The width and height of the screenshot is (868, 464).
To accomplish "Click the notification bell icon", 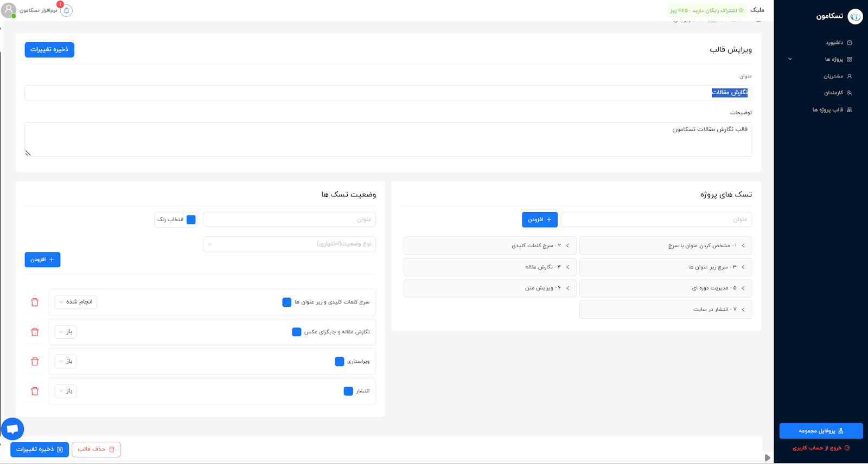I will tap(66, 10).
